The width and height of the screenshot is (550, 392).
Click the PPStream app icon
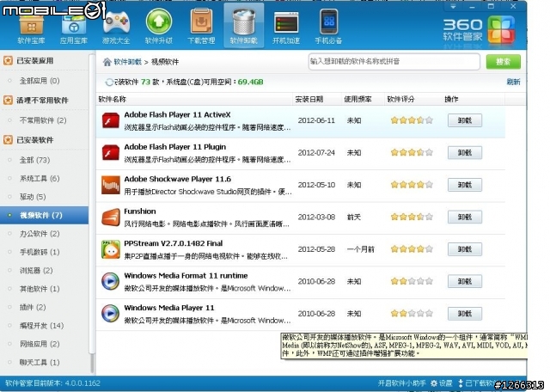[x=111, y=249]
